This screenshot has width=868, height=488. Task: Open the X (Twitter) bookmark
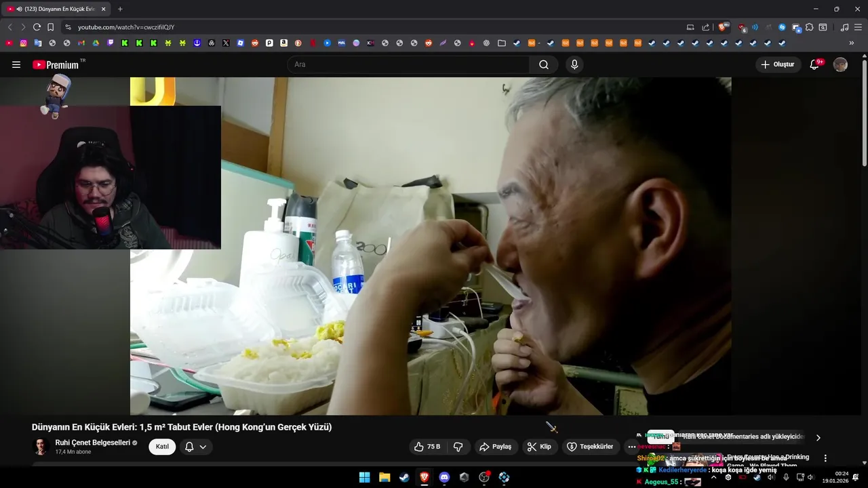226,43
